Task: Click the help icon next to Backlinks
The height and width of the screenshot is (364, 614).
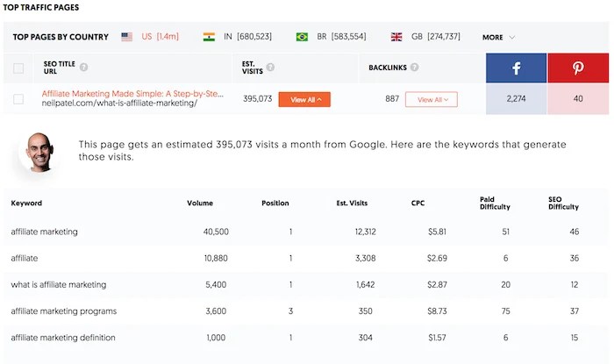Action: click(x=414, y=68)
